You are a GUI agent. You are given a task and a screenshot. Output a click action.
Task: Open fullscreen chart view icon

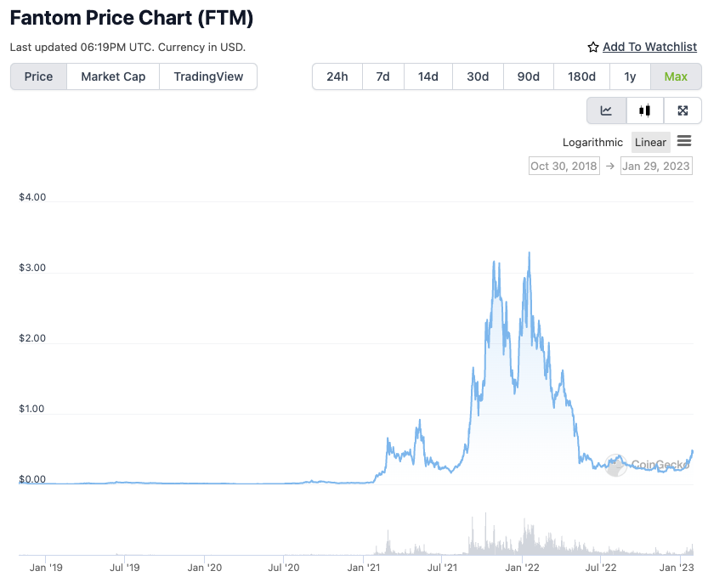pos(683,110)
